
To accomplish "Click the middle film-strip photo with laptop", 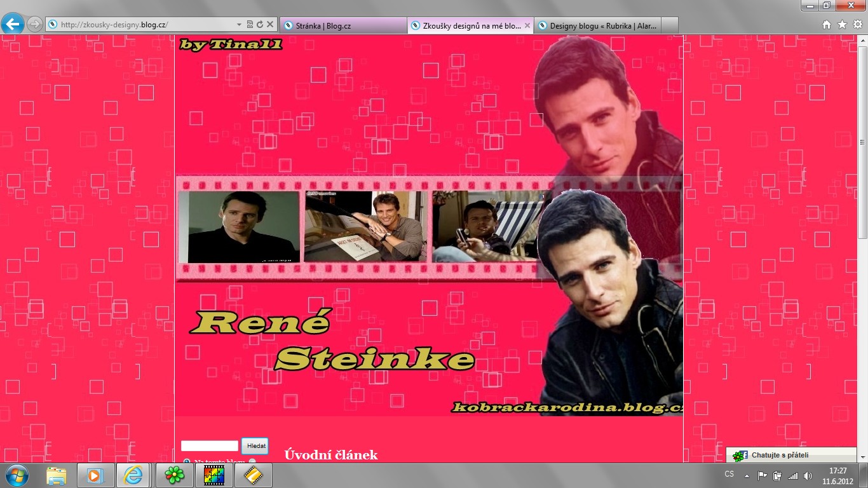I will click(366, 226).
